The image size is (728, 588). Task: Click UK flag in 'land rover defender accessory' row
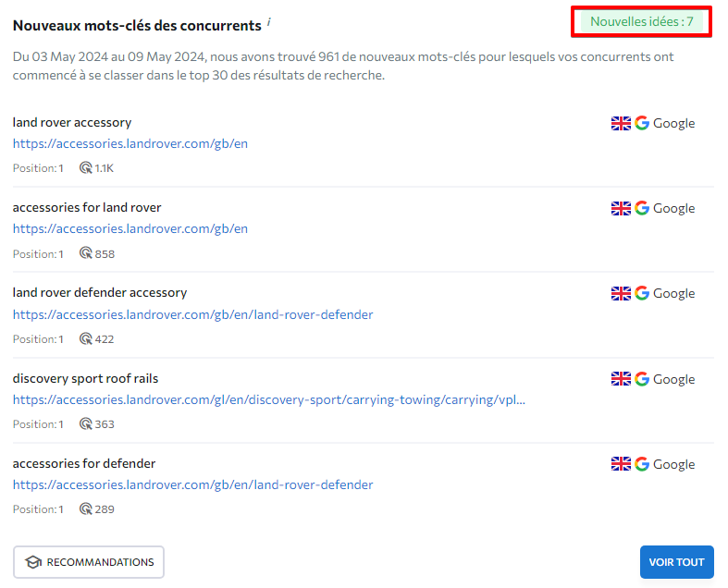(x=621, y=293)
